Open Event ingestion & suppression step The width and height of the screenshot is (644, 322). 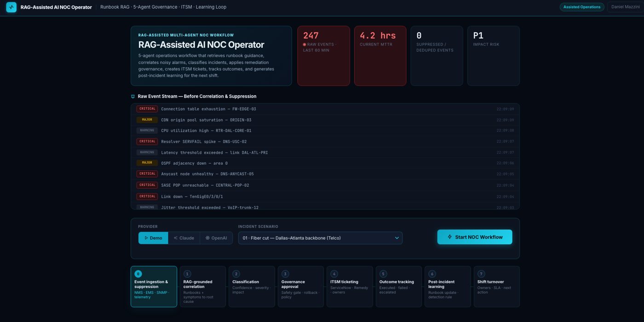154,286
